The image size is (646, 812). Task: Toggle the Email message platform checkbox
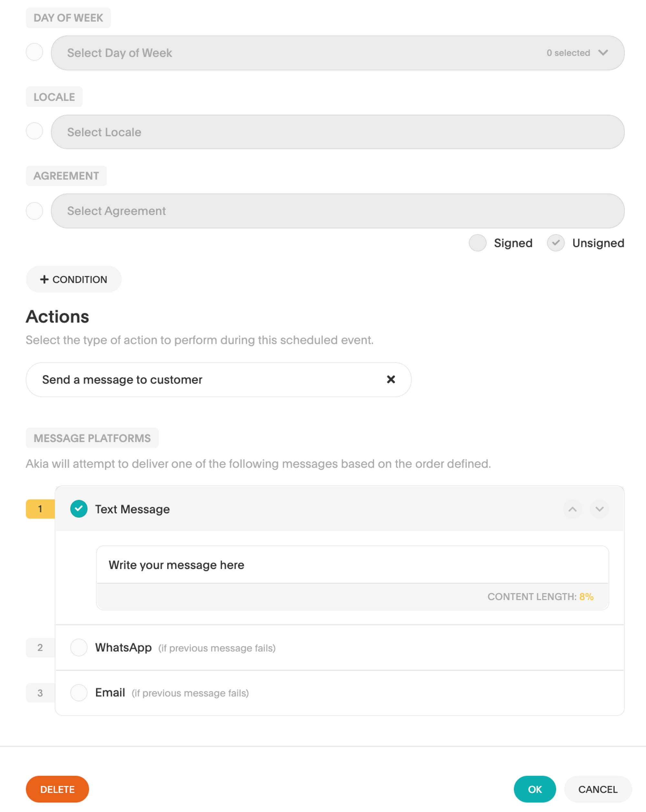[79, 692]
